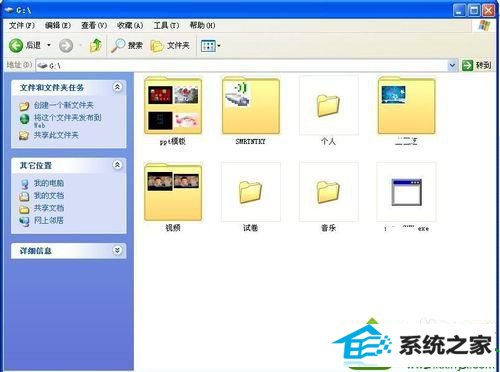Open 网上邻居 link

[x=49, y=220]
